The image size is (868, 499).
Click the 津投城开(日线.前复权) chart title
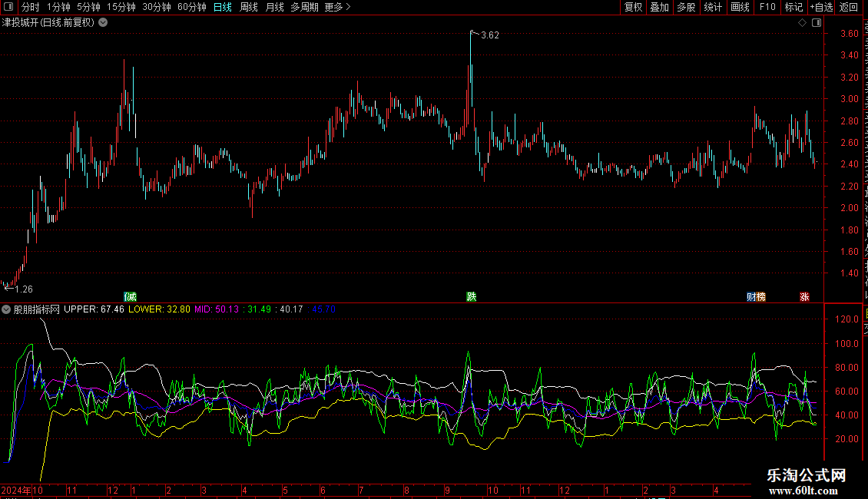point(48,23)
